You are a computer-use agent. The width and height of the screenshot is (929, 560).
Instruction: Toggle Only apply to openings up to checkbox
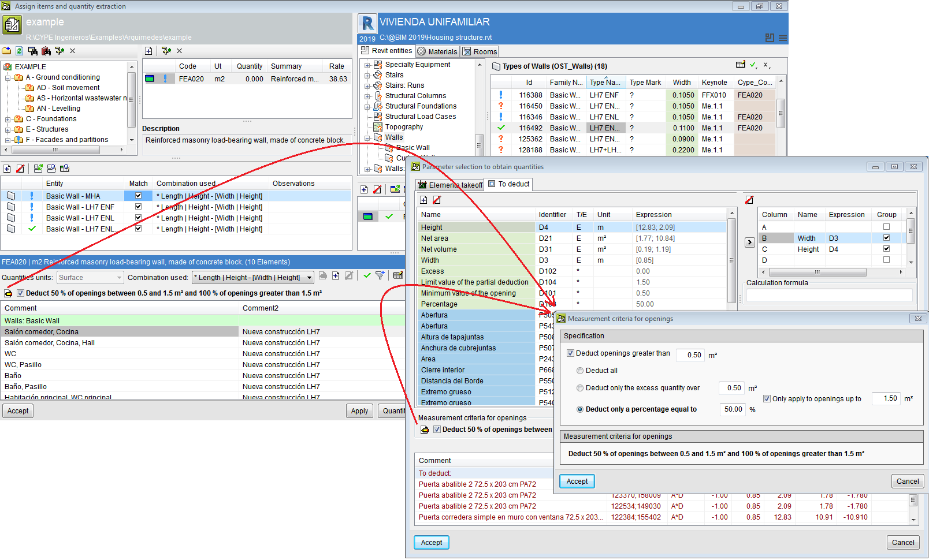coord(767,399)
